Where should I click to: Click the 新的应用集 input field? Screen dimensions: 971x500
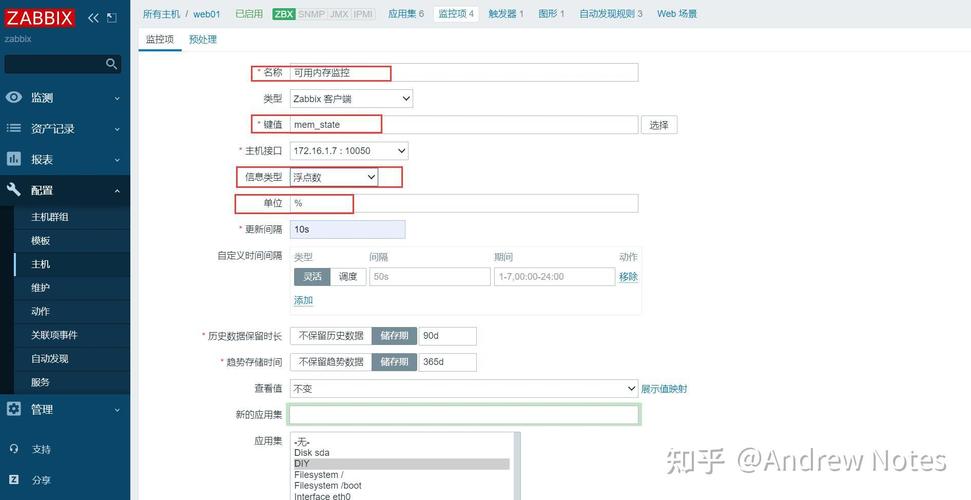pyautogui.click(x=464, y=414)
